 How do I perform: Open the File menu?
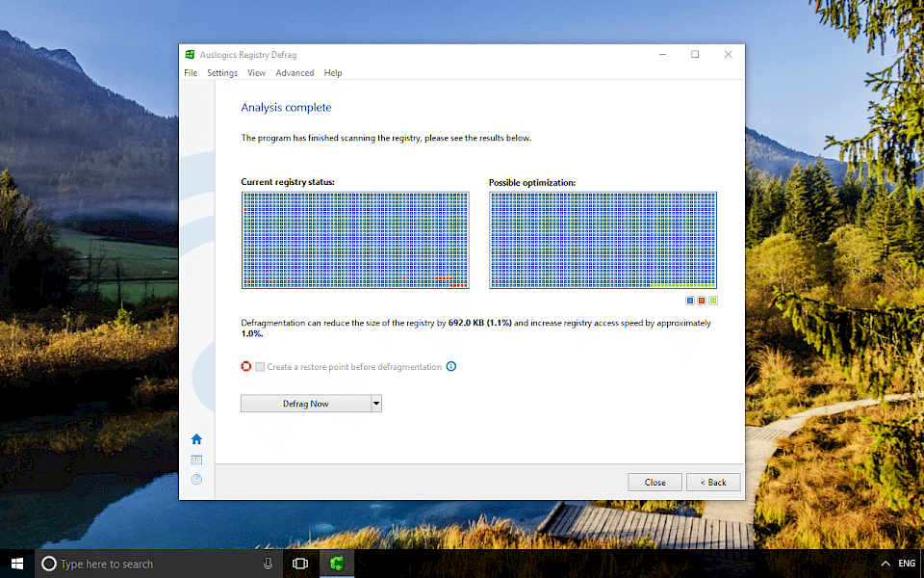point(191,72)
